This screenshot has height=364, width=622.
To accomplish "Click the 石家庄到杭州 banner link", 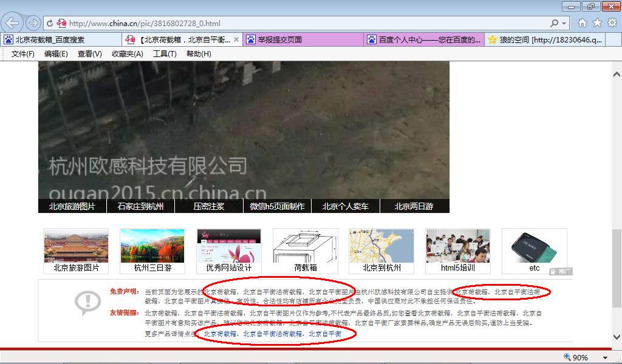I will pyautogui.click(x=140, y=206).
